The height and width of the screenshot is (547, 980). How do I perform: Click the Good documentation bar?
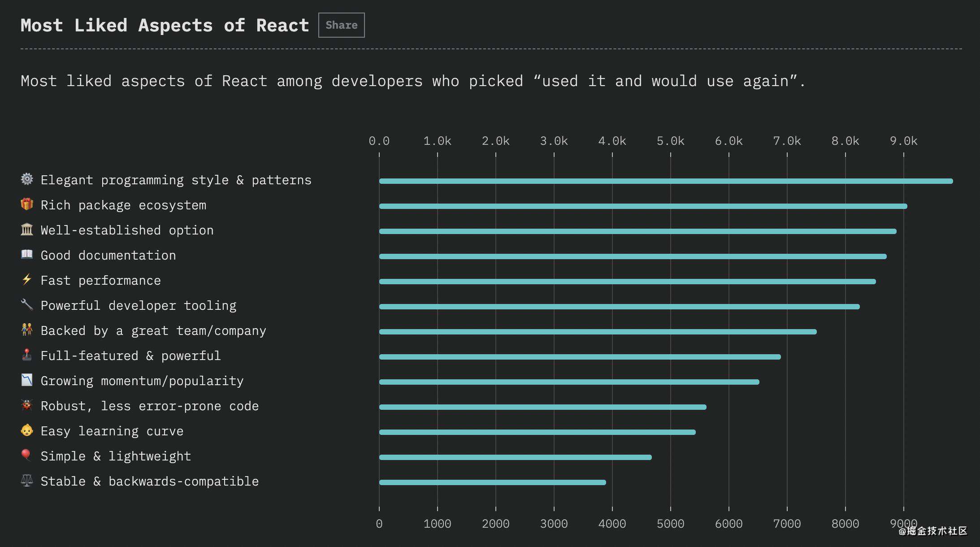633,256
